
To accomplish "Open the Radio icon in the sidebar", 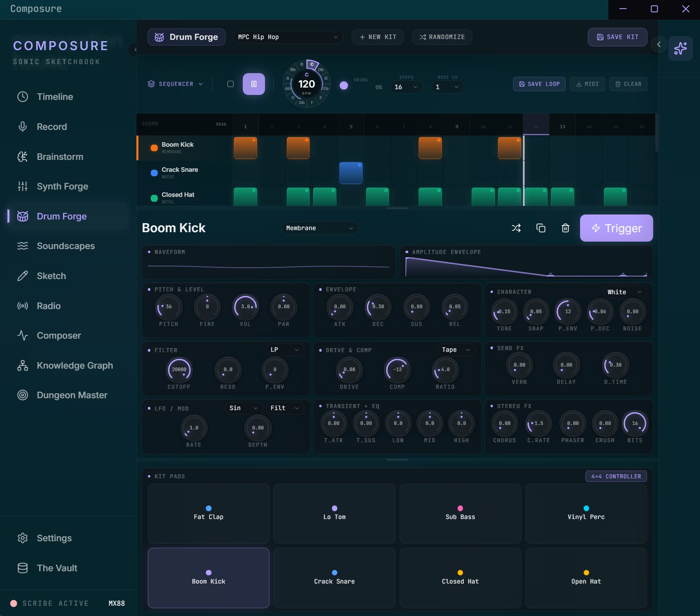I will click(23, 306).
